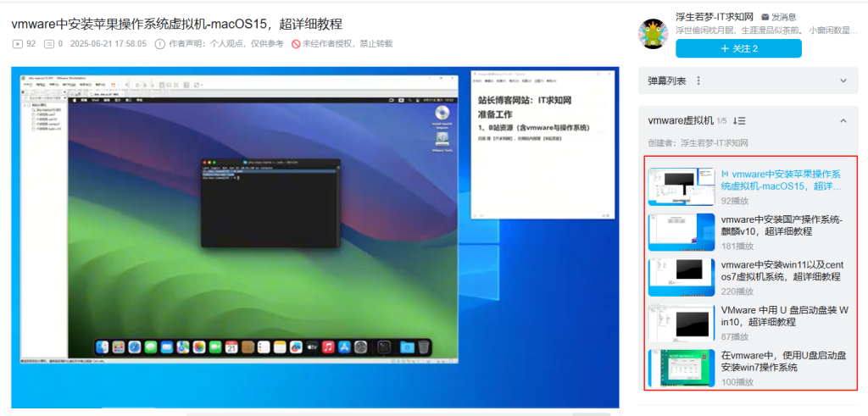Click the envelope 发消息 message icon
Viewport: 868px width, 416px height.
click(765, 17)
